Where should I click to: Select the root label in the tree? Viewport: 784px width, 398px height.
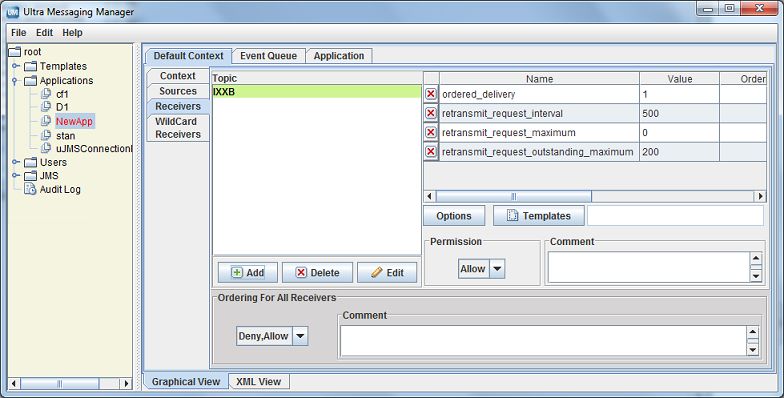pyautogui.click(x=32, y=52)
